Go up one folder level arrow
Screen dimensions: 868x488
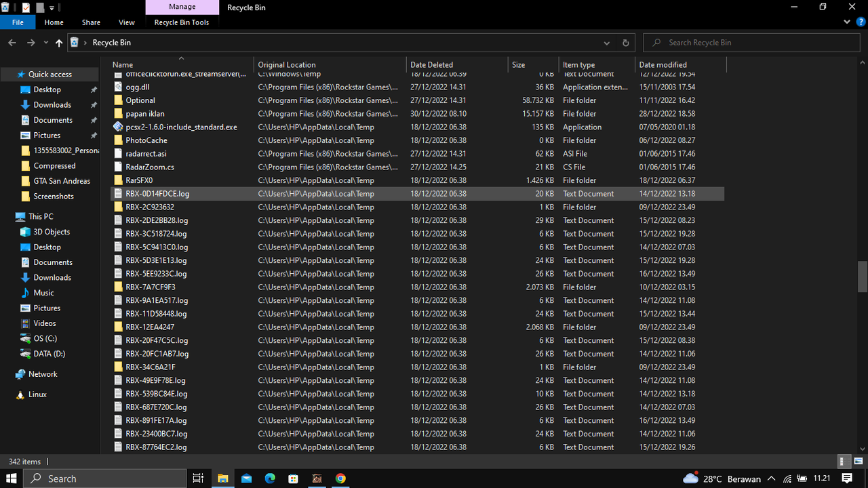click(59, 43)
